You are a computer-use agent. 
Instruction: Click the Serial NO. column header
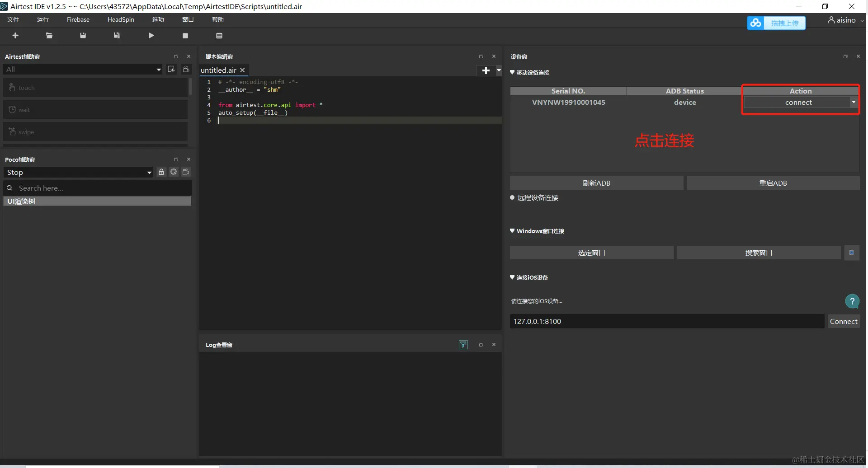(x=568, y=91)
